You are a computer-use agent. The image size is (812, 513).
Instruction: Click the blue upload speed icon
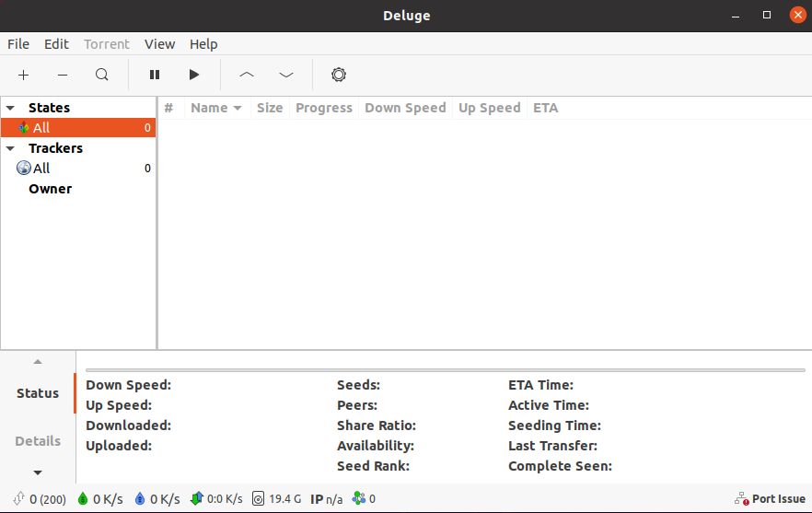(140, 498)
